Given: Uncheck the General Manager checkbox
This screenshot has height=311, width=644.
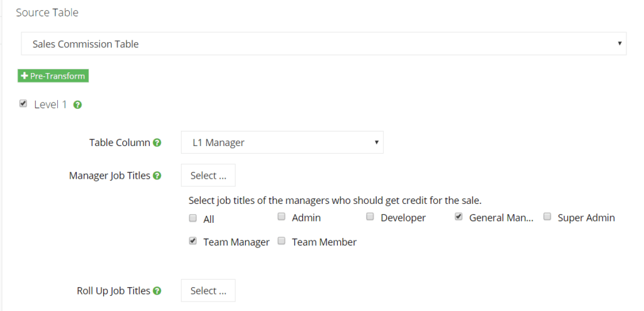Looking at the screenshot, I should point(458,217).
